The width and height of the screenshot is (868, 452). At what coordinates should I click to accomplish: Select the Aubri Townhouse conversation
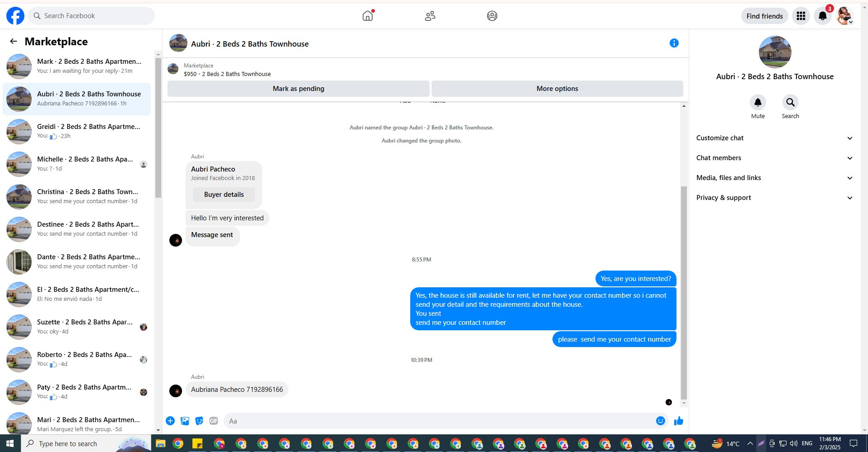[77, 99]
